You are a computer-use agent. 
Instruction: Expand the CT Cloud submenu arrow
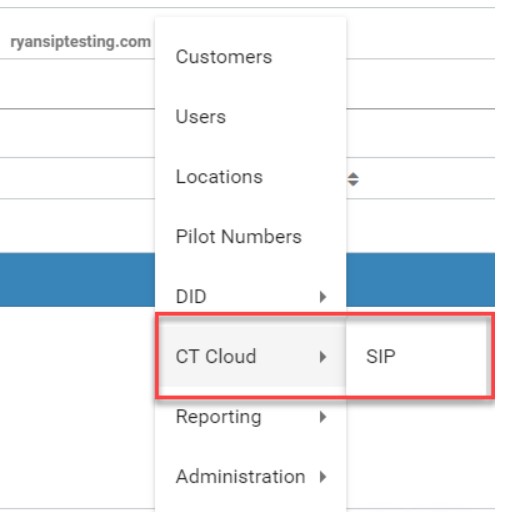click(322, 356)
